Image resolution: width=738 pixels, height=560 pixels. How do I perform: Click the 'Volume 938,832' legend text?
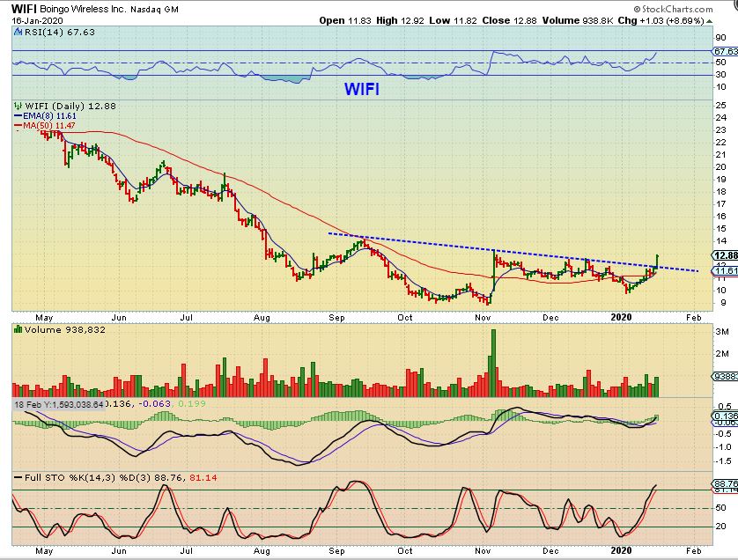[x=65, y=329]
